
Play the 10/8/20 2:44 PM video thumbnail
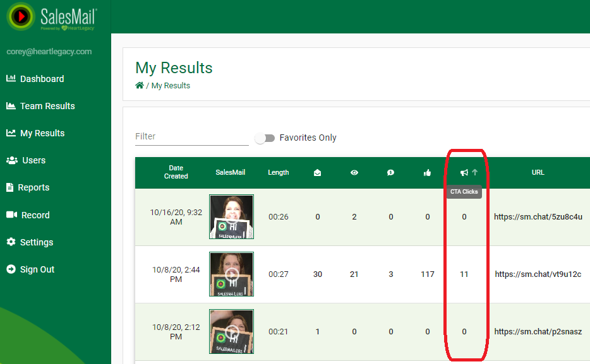(x=231, y=274)
